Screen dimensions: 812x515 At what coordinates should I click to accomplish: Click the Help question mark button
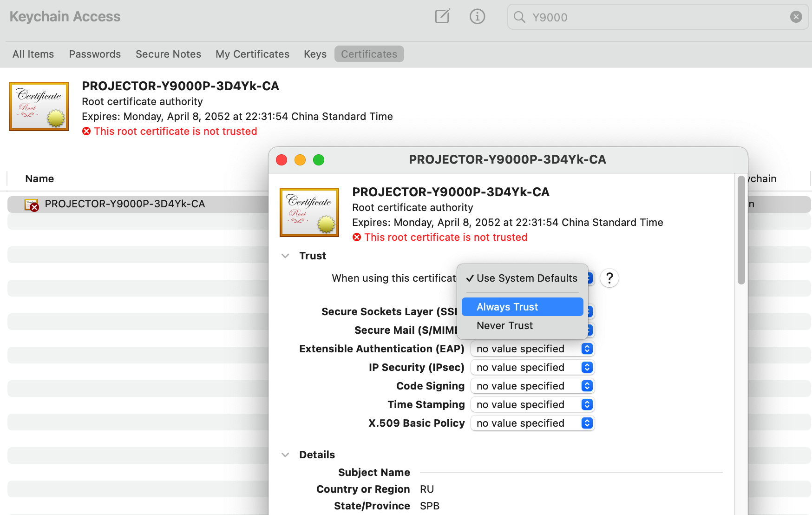tap(609, 278)
